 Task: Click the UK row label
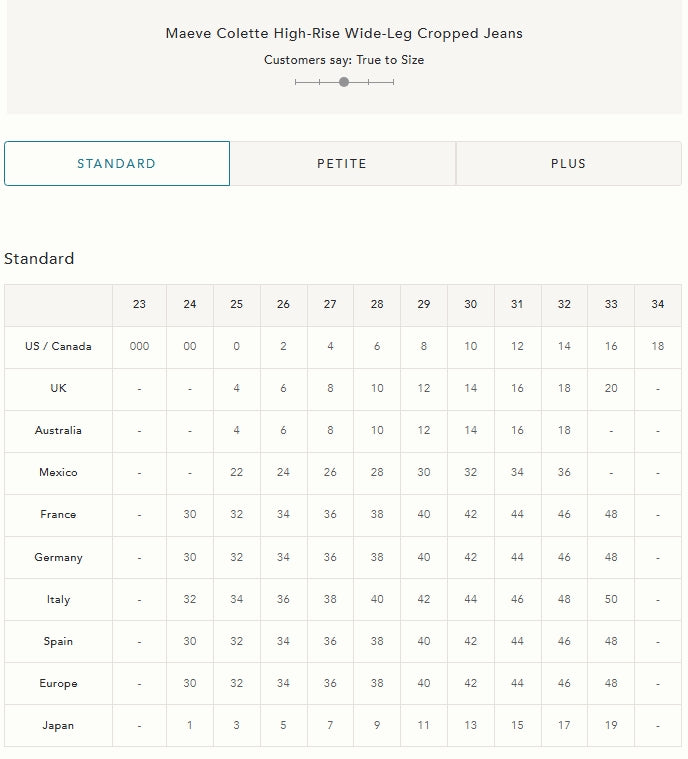[59, 388]
